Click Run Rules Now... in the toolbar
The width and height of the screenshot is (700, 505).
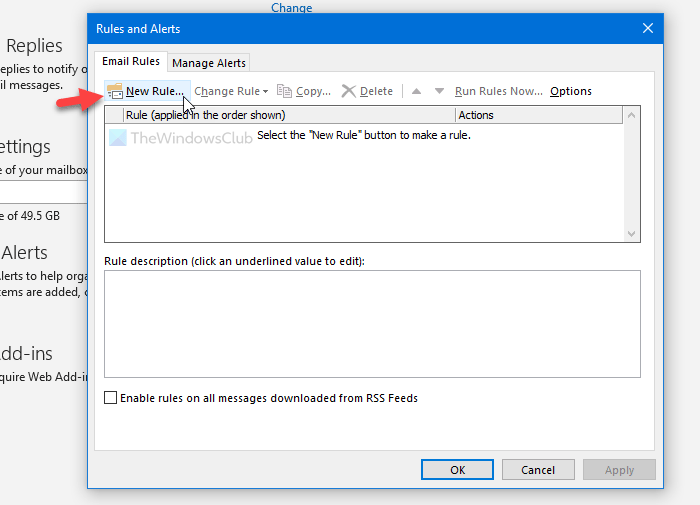[x=499, y=91]
